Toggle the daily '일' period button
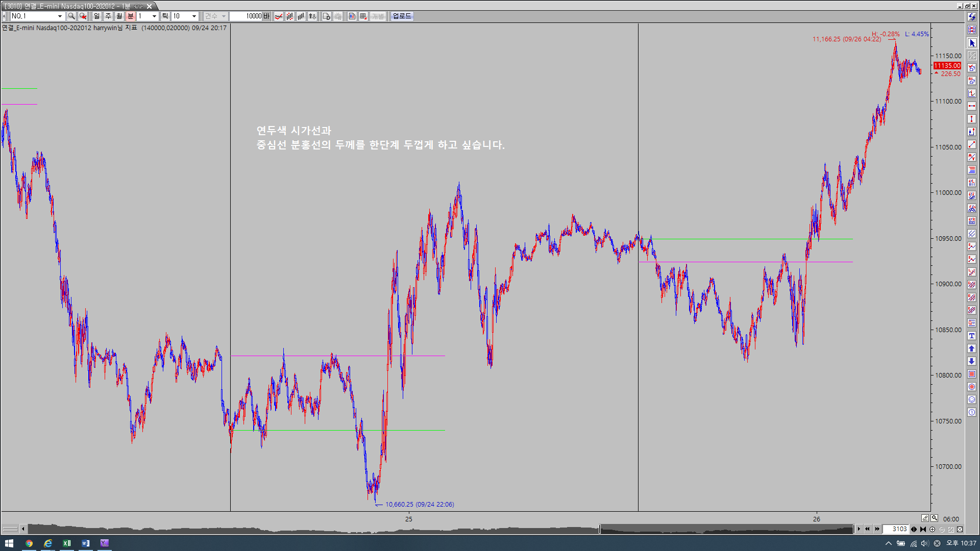This screenshot has width=980, height=551. pyautogui.click(x=97, y=16)
